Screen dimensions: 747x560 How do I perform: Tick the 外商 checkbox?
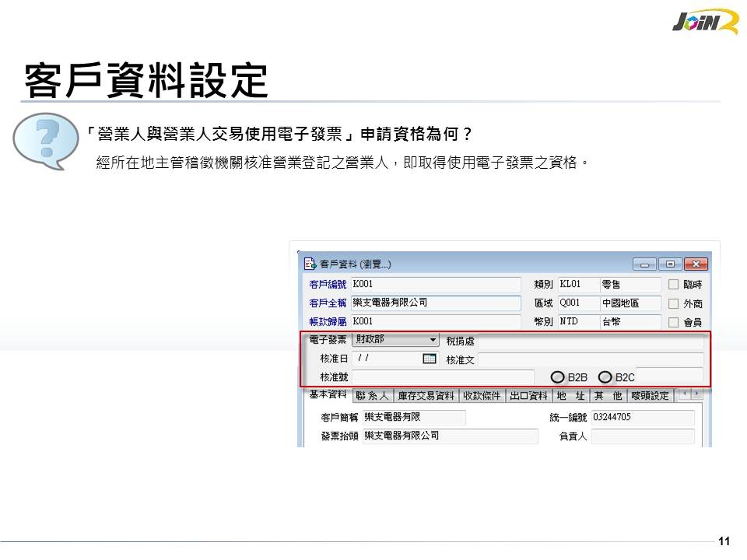coord(674,303)
